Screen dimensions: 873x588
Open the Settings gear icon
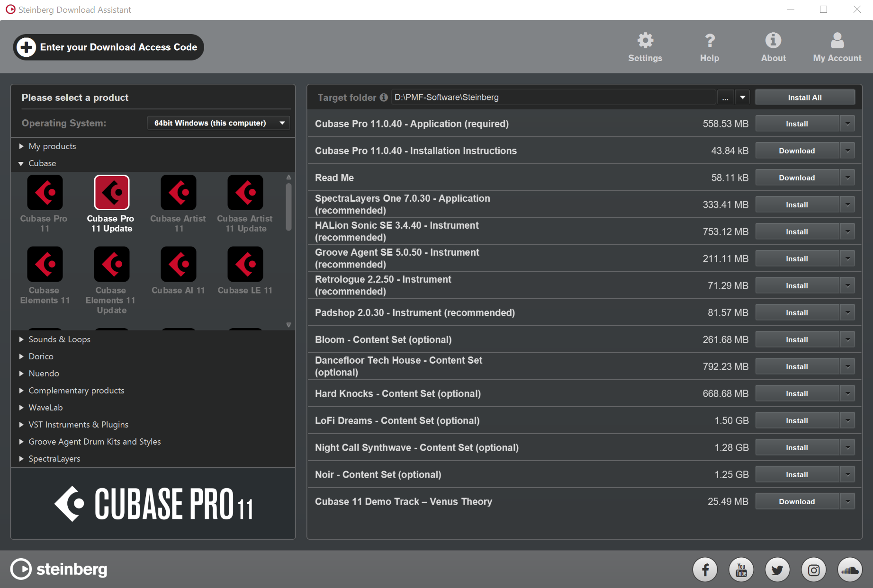point(645,41)
